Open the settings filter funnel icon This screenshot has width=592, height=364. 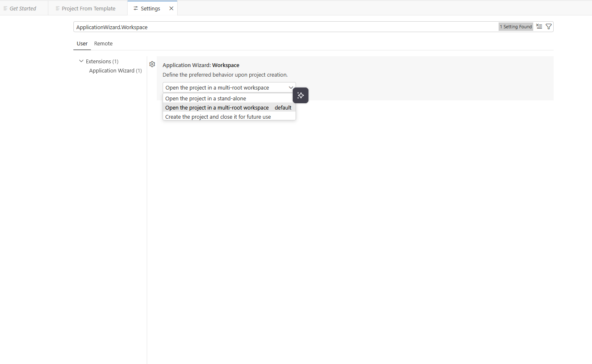(x=549, y=27)
